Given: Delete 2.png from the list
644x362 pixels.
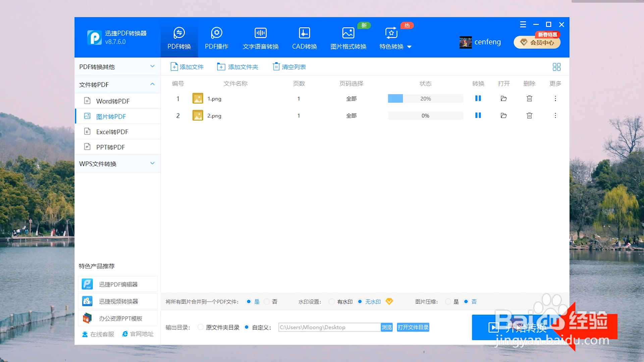Looking at the screenshot, I should pyautogui.click(x=529, y=115).
